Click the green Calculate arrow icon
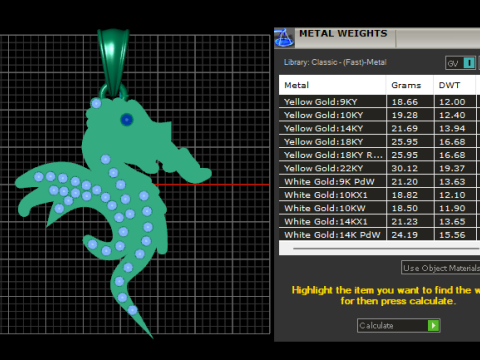This screenshot has width=480, height=360. (x=433, y=325)
